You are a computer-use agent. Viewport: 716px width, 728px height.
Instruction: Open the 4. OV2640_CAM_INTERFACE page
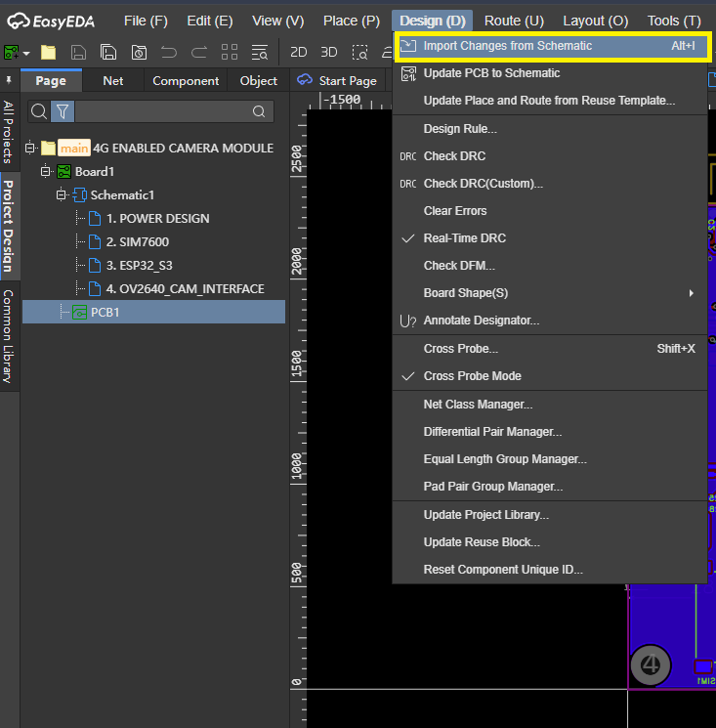click(x=177, y=289)
